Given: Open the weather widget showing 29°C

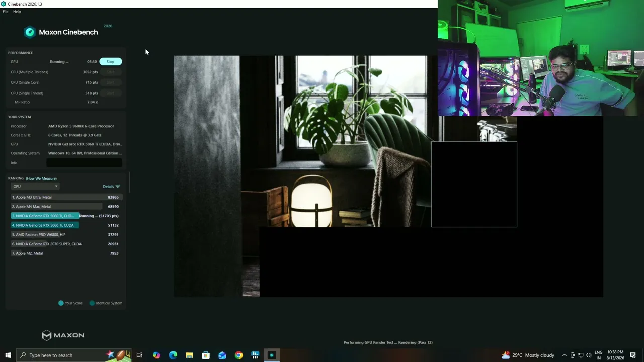Looking at the screenshot, I should 528,355.
